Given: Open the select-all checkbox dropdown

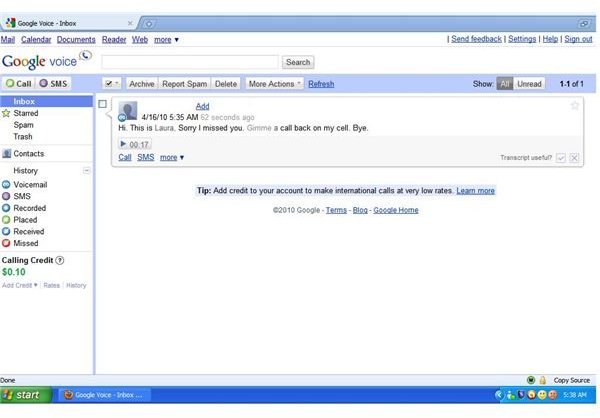Looking at the screenshot, I should pos(112,83).
